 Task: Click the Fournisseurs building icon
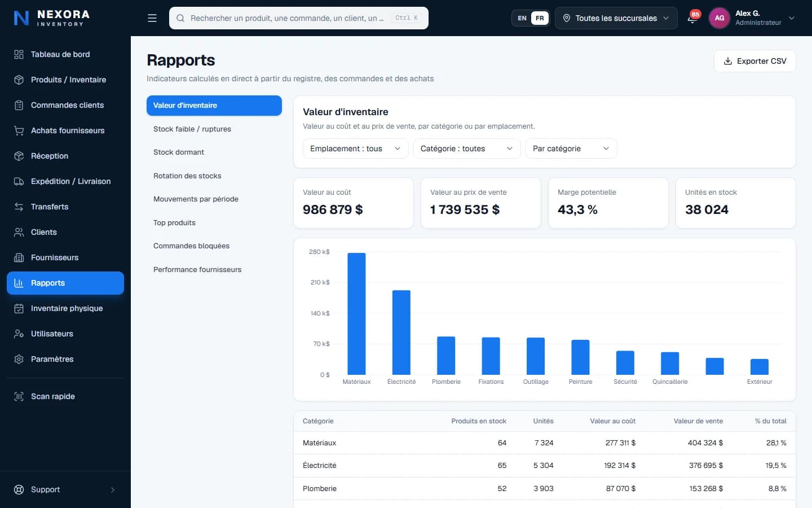19,257
